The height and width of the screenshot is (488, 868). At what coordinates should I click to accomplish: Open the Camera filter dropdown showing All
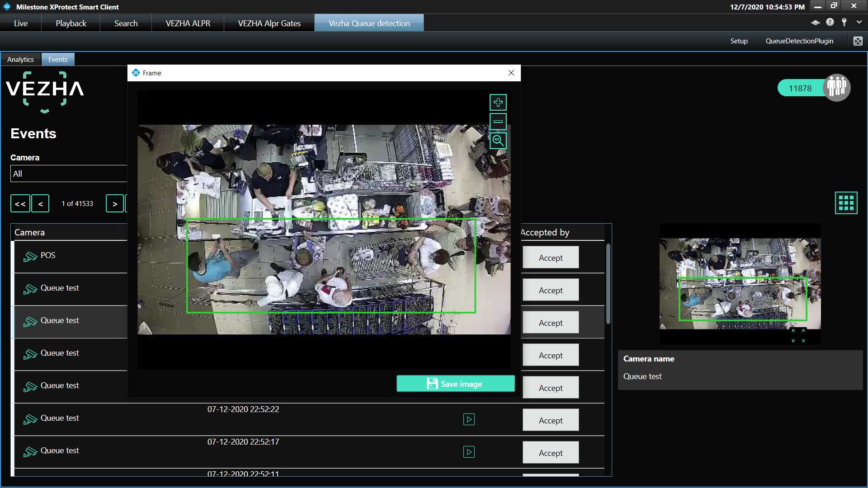[x=69, y=174]
